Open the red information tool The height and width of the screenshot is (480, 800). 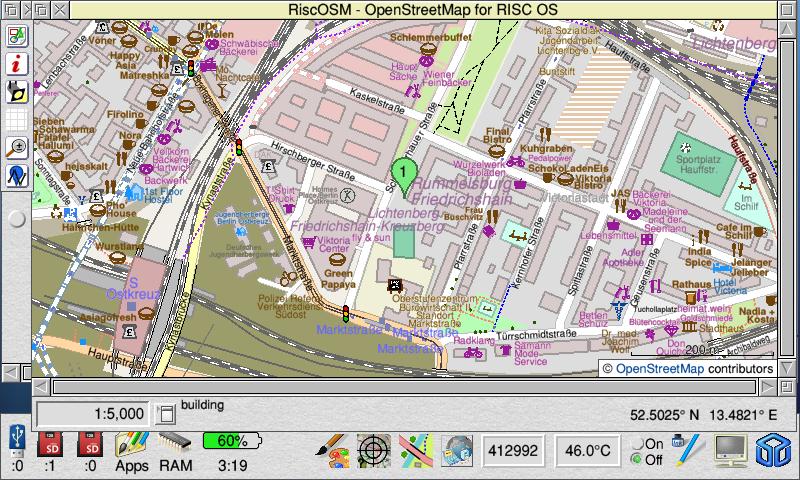pyautogui.click(x=16, y=64)
